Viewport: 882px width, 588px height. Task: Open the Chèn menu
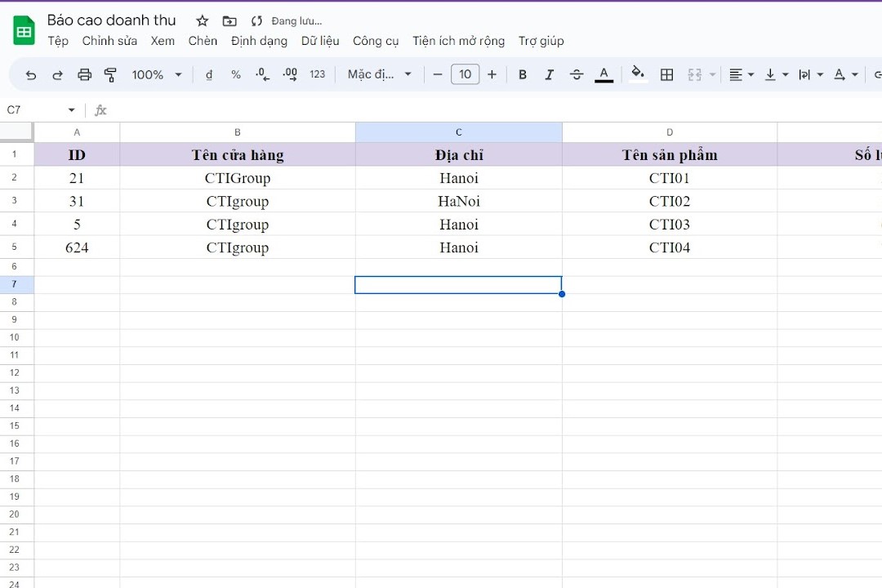(202, 41)
